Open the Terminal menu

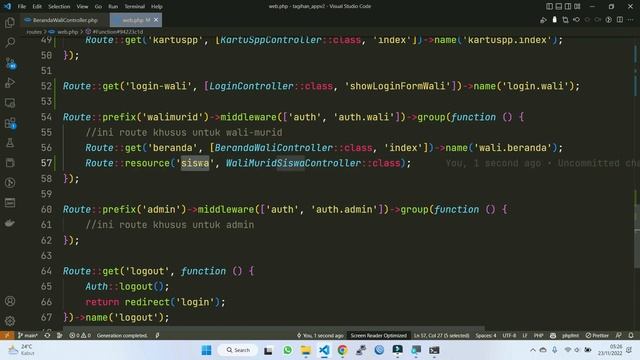134,7
